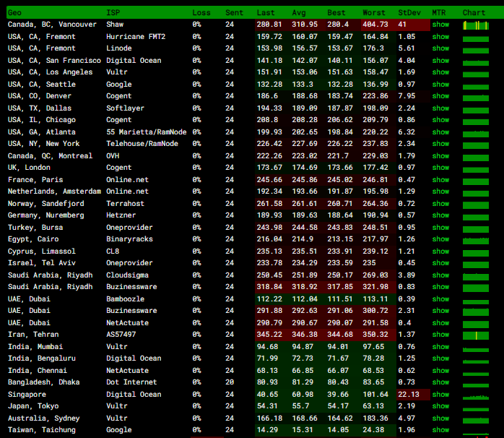504x438 pixels.
Task: Click the Worst column header
Action: tap(373, 12)
